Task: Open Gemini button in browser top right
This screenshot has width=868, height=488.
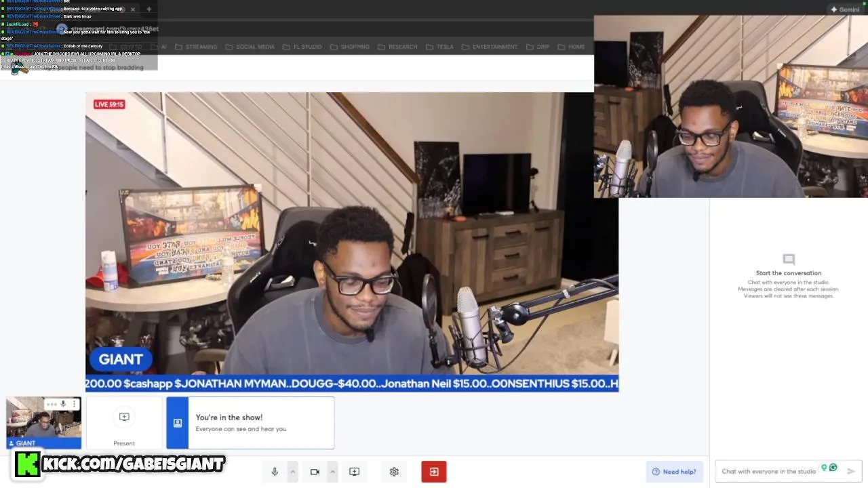Action: [x=845, y=9]
